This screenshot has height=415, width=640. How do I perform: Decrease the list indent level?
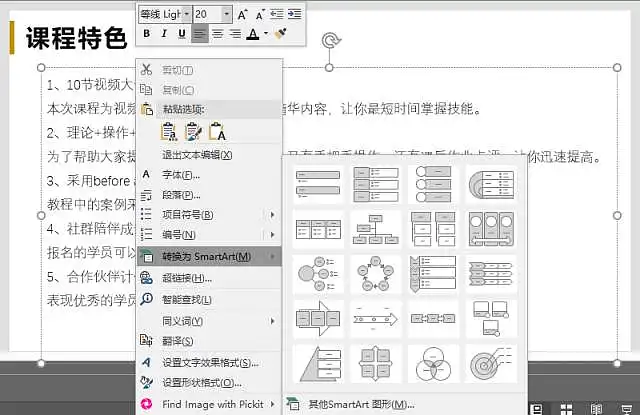click(277, 14)
